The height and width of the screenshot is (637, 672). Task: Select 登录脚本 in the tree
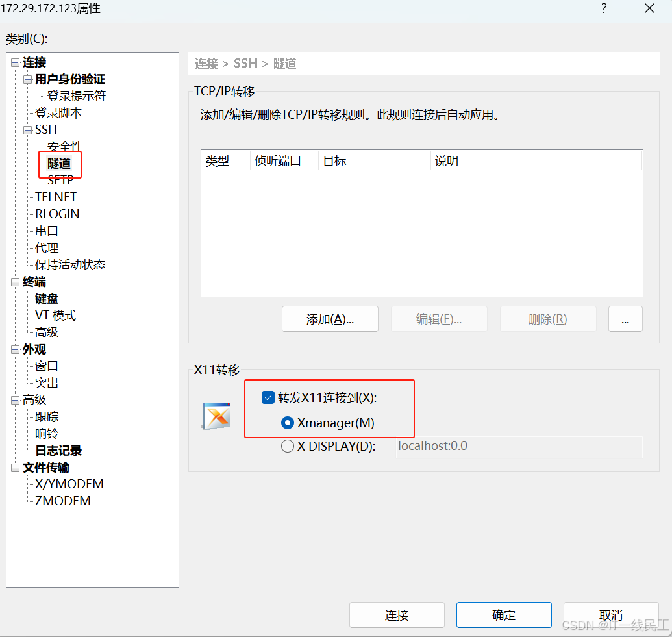point(58,113)
